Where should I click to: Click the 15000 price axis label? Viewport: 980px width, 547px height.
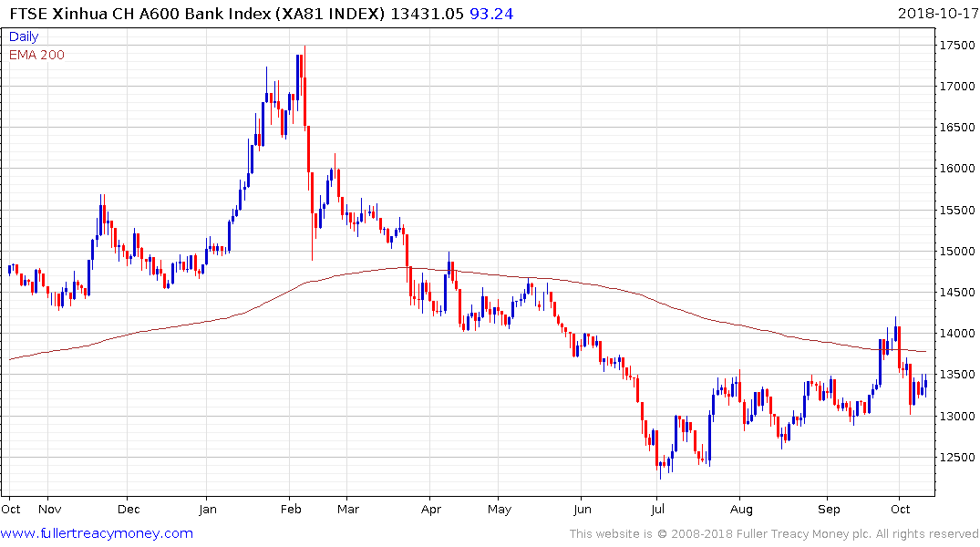957,252
